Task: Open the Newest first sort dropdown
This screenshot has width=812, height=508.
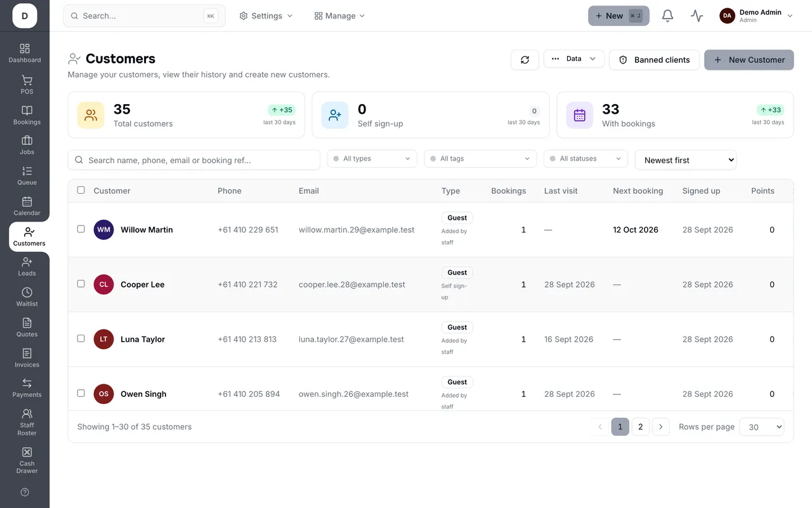Action: (x=686, y=160)
